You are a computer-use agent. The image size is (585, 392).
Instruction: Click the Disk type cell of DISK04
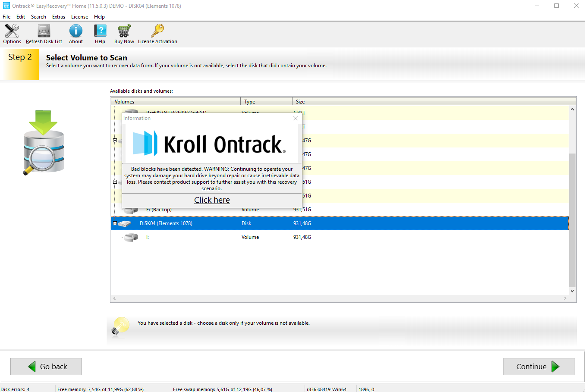tap(246, 223)
